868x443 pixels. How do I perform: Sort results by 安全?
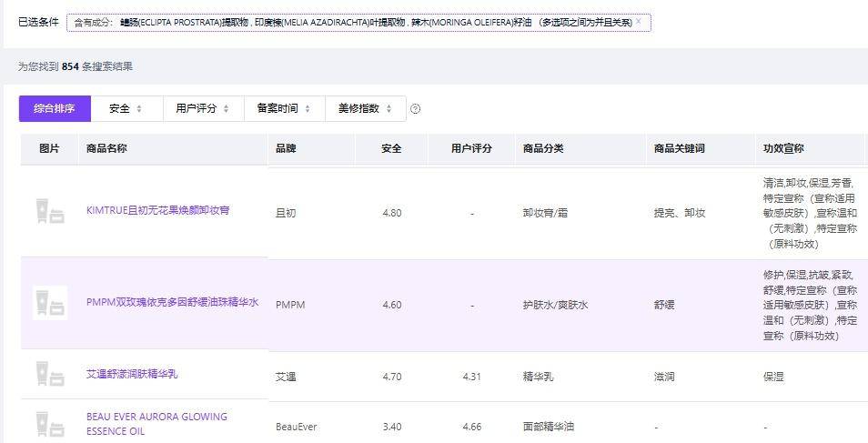pos(119,108)
